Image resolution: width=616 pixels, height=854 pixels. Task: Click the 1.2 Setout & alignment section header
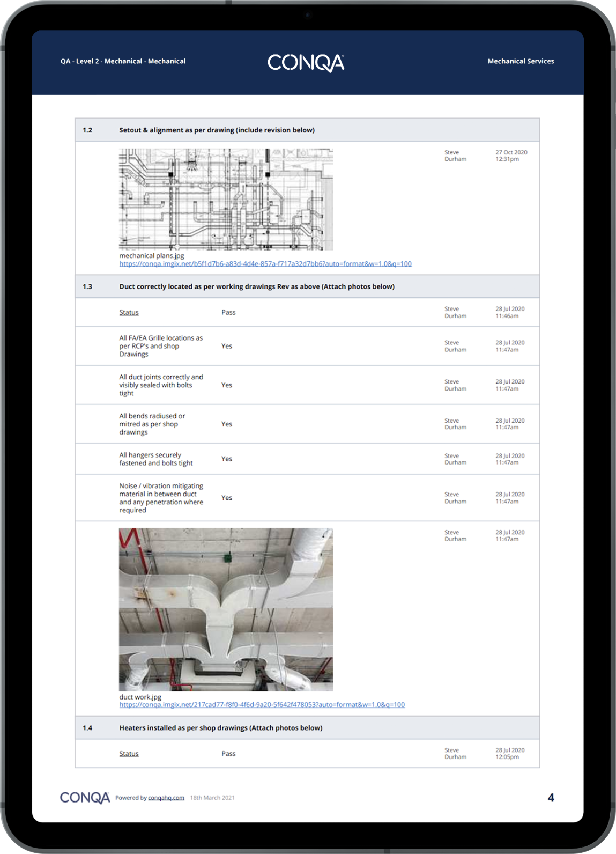pos(217,130)
